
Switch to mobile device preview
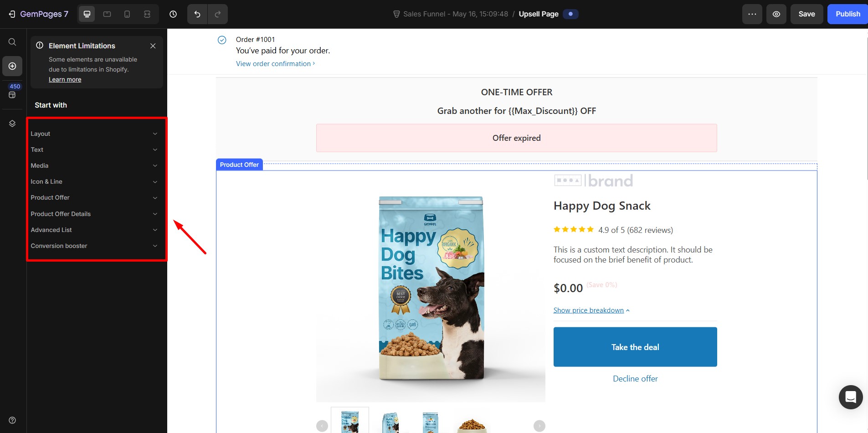pyautogui.click(x=127, y=14)
